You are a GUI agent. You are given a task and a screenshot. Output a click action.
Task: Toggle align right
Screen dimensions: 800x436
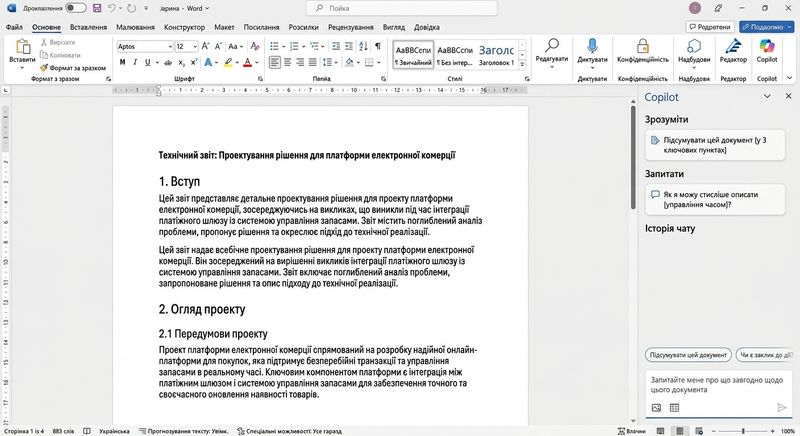point(300,62)
